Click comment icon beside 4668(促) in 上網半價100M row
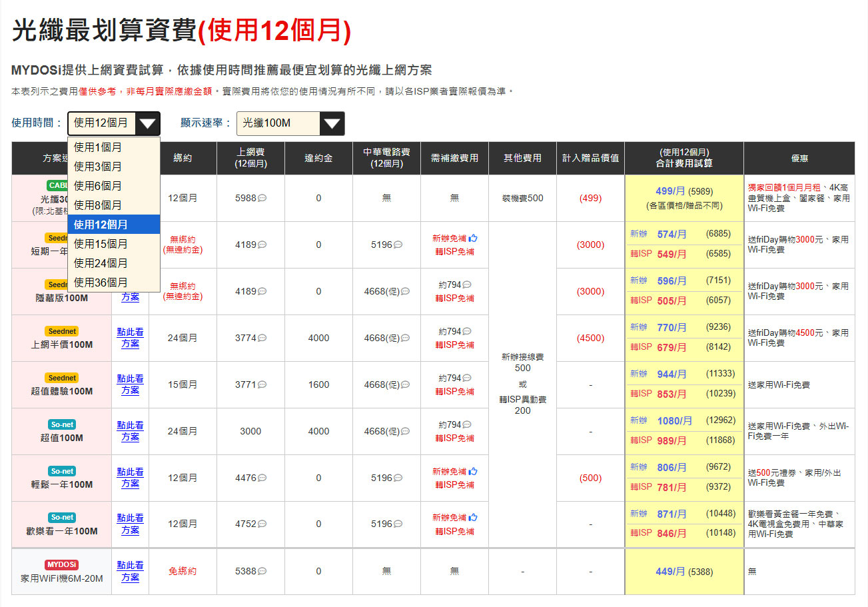This screenshot has height=607, width=868. pyautogui.click(x=405, y=338)
